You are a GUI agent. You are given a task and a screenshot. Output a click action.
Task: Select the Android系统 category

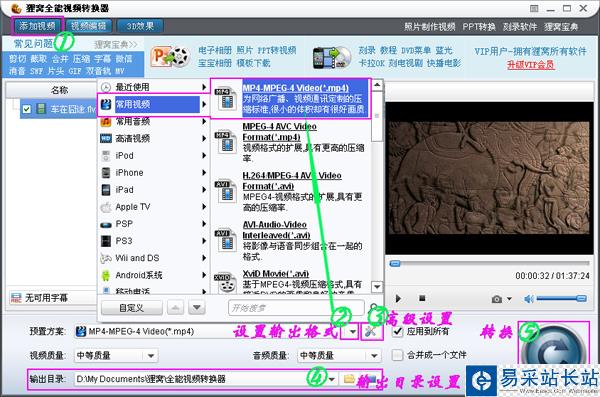pos(153,275)
